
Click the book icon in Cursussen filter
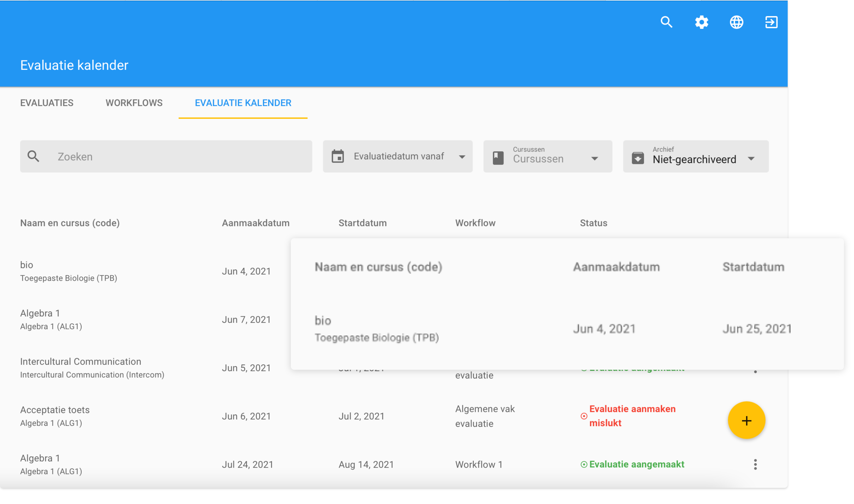[498, 158]
